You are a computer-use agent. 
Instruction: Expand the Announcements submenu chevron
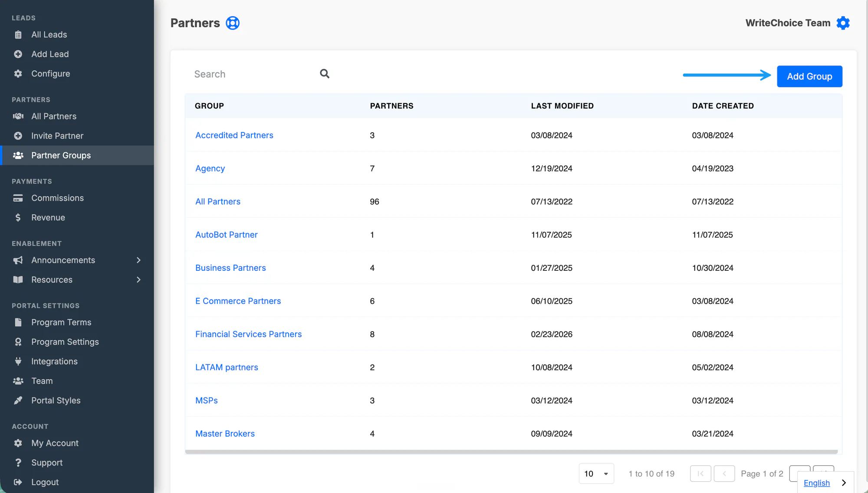(138, 260)
